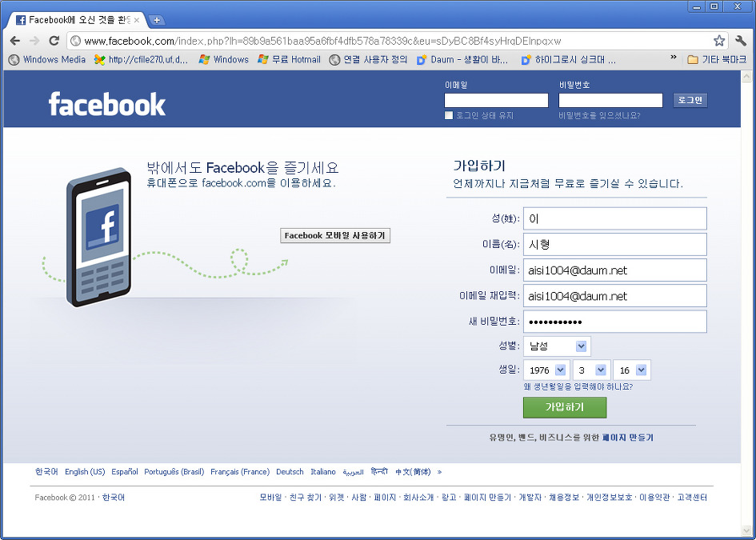Open Windows Media bookmark
Screen dimensions: 756x540
pyautogui.click(x=47, y=60)
